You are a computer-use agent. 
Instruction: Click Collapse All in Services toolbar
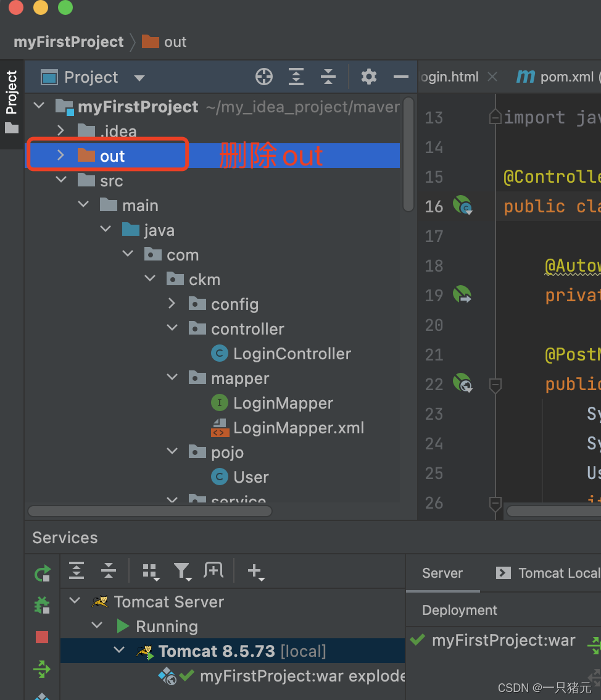(109, 570)
